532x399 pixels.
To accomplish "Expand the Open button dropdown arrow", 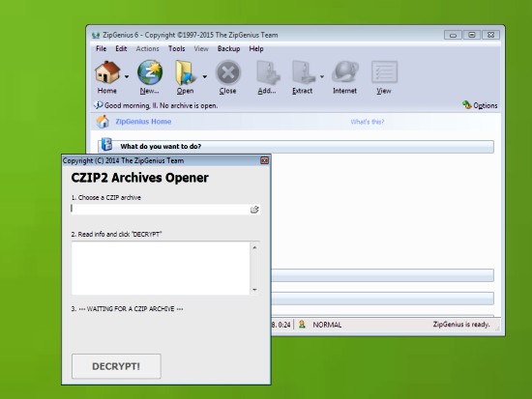I will coord(205,77).
